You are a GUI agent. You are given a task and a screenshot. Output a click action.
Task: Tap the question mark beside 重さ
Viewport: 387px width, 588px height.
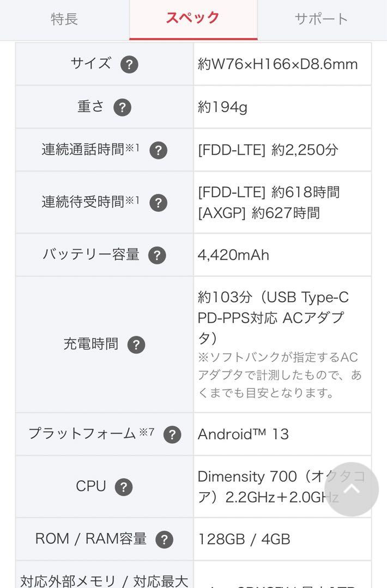click(x=123, y=107)
